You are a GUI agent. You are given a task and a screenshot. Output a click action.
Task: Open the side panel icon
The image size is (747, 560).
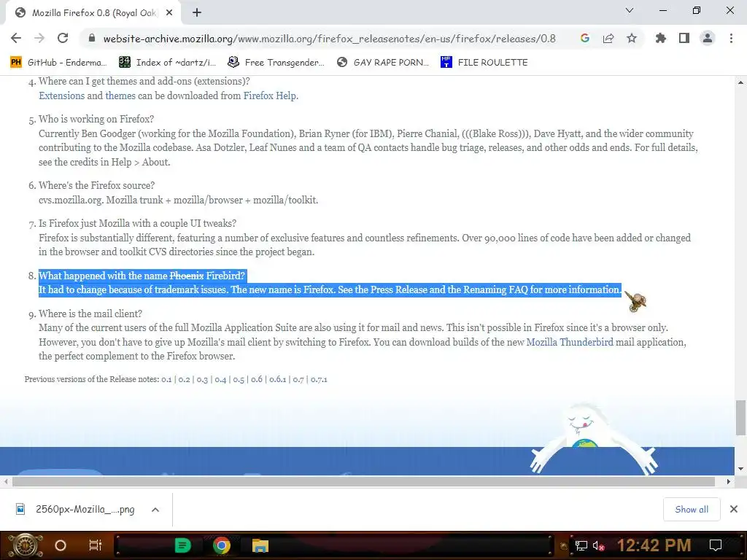tap(684, 38)
